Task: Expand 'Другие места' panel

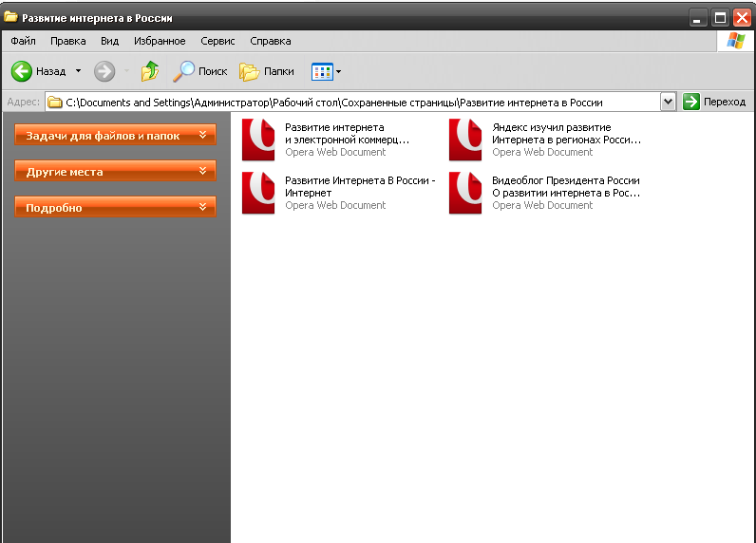Action: pyautogui.click(x=115, y=171)
